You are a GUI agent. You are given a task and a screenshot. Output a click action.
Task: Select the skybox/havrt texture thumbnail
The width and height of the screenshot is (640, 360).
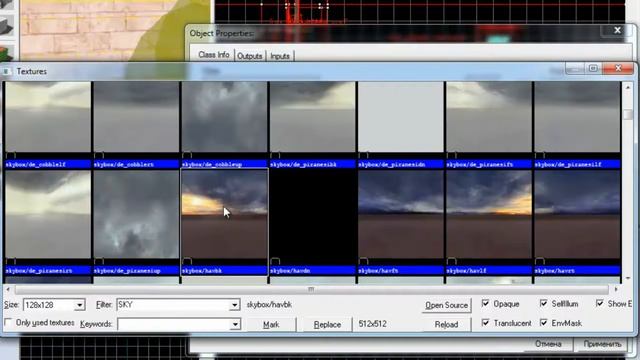577,214
